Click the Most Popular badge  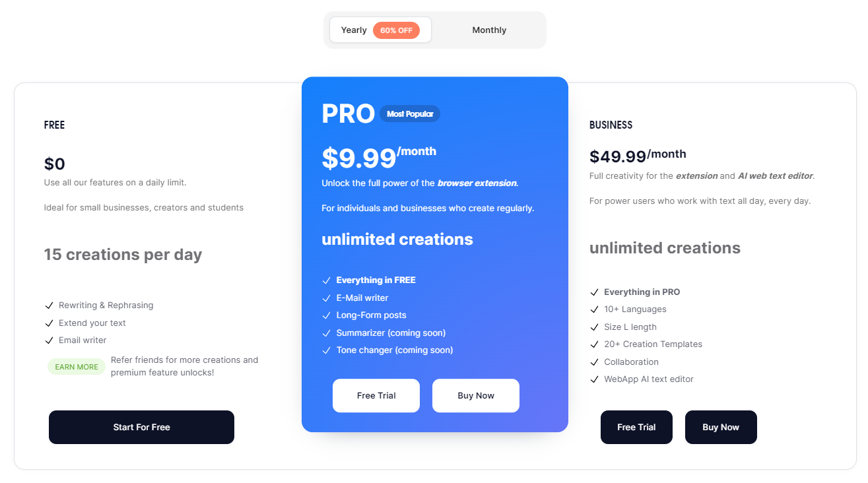click(x=410, y=114)
